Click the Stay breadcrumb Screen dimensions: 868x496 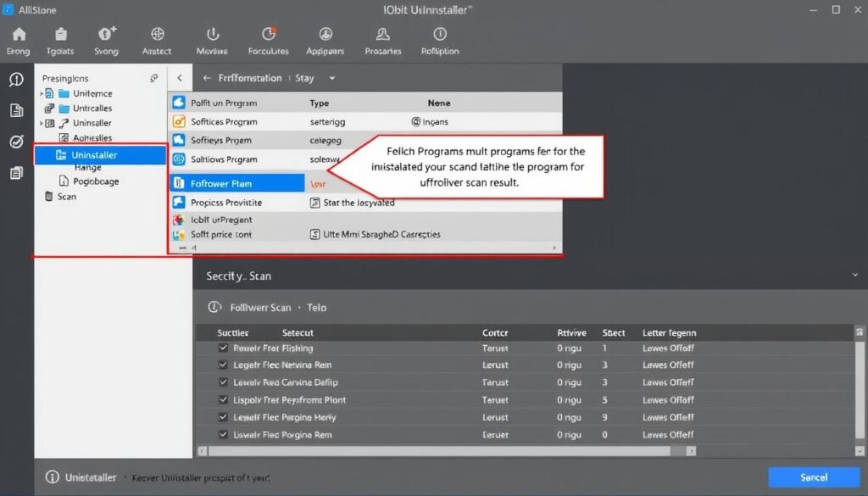click(x=304, y=78)
